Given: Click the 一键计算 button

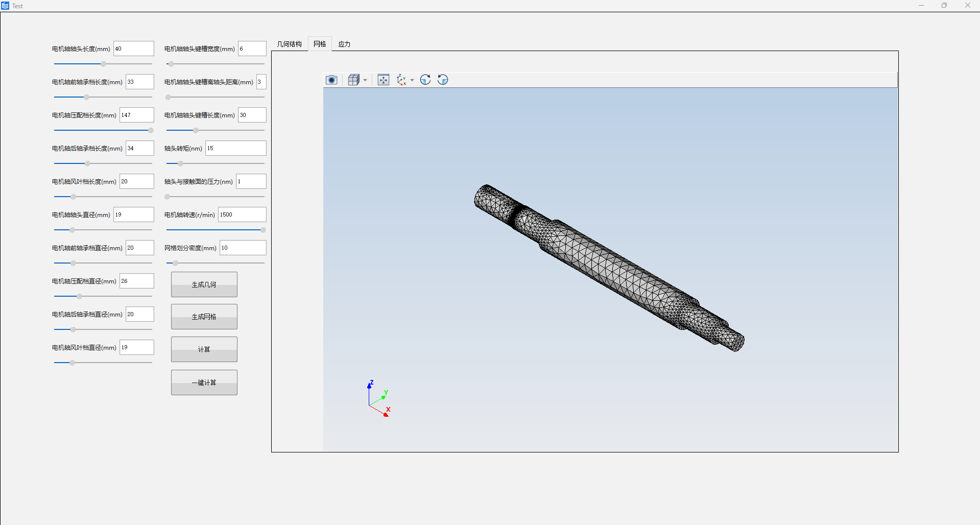Looking at the screenshot, I should 204,383.
